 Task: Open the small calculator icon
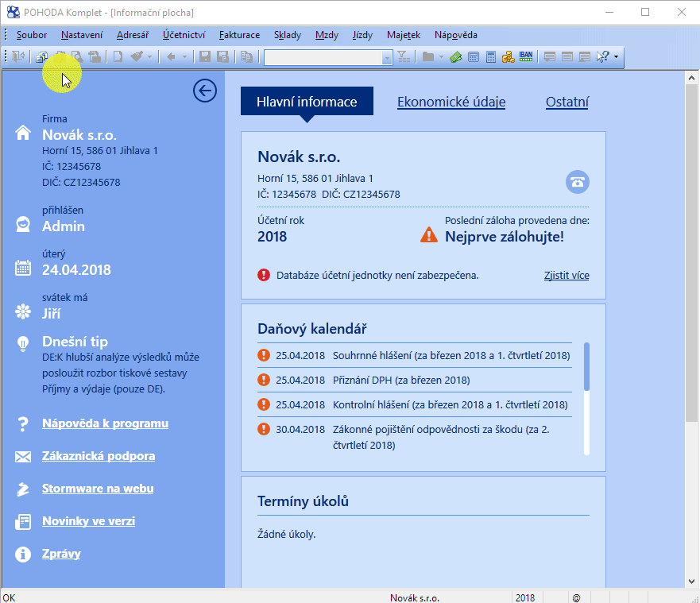coord(474,56)
